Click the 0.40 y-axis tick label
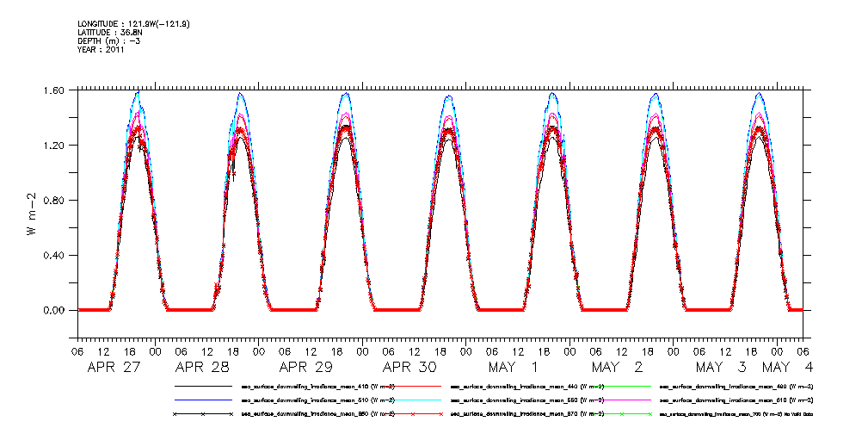The image size is (868, 434). click(x=55, y=255)
